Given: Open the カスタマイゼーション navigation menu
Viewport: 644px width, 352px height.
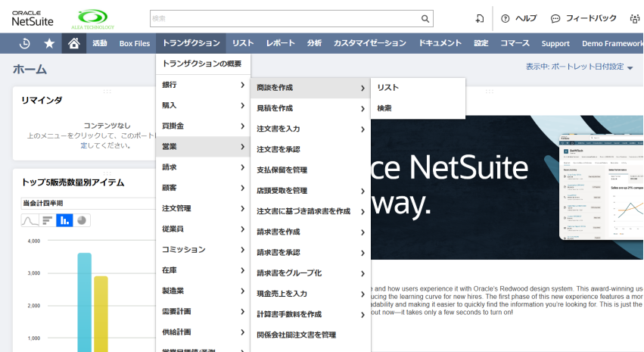Looking at the screenshot, I should pyautogui.click(x=369, y=43).
